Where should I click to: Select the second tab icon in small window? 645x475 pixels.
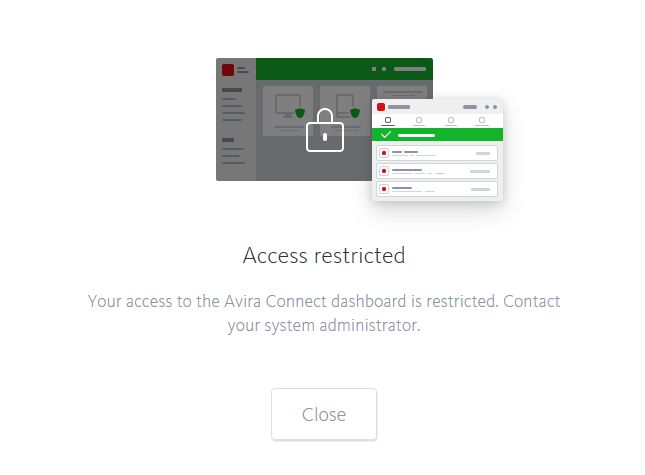[419, 120]
